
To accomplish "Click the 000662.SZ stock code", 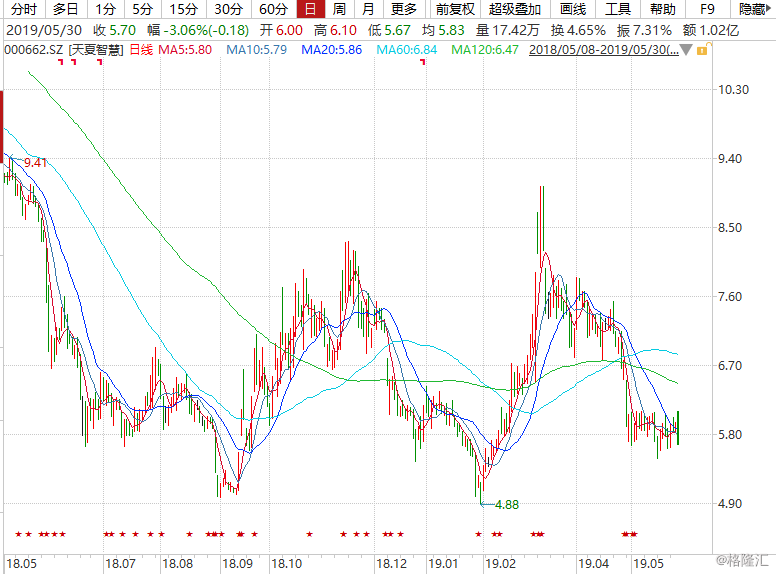I will pos(34,50).
